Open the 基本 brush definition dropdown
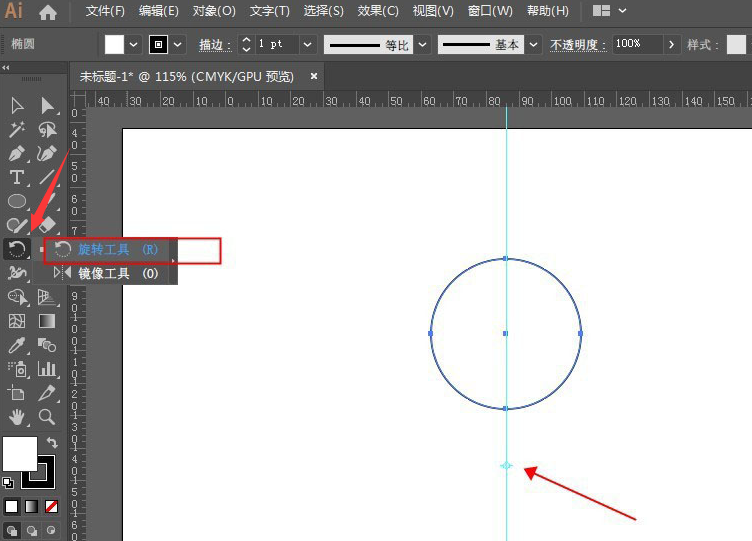Viewport: 752px width, 541px height. (x=533, y=45)
